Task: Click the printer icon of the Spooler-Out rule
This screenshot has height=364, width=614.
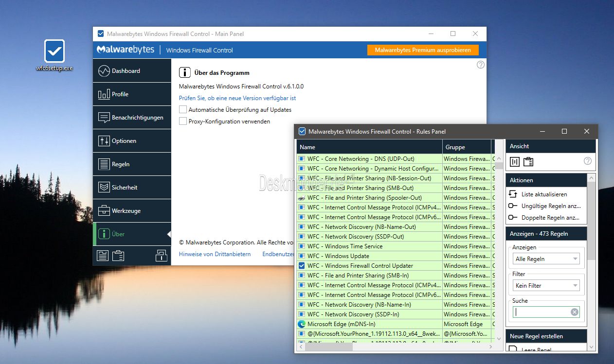Action: tap(302, 198)
